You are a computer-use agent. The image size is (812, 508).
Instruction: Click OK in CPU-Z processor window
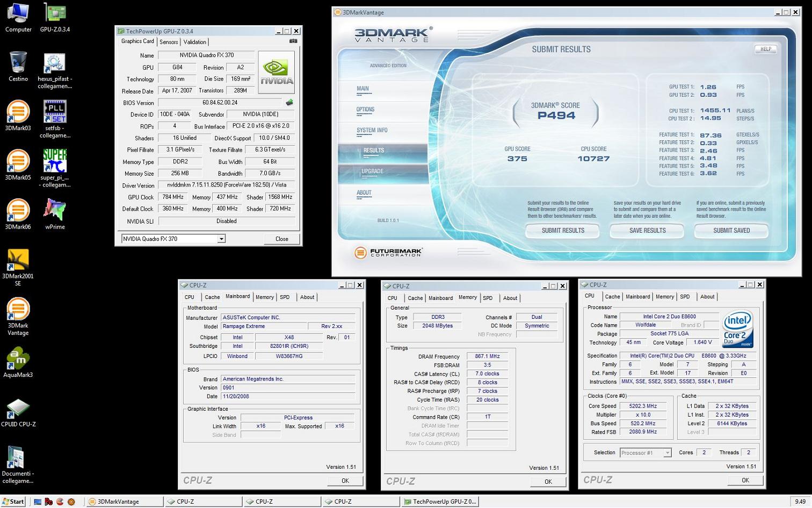745,480
